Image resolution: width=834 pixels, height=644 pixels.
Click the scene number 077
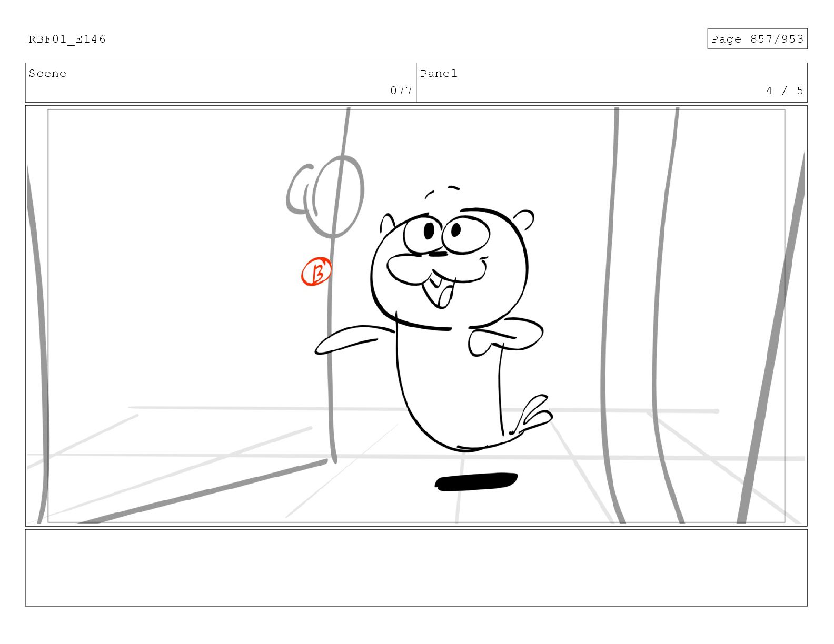pyautogui.click(x=401, y=90)
